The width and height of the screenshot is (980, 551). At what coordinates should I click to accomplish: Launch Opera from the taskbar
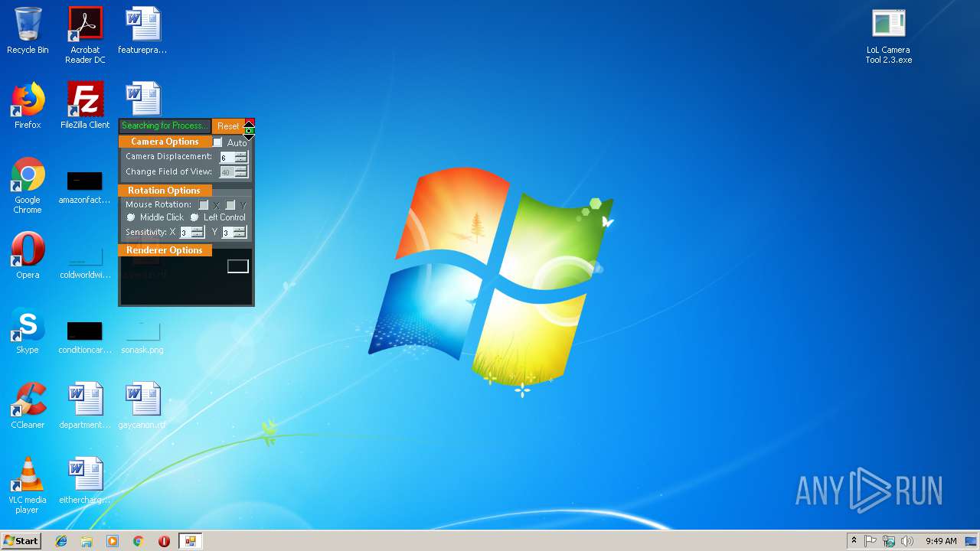(x=164, y=541)
